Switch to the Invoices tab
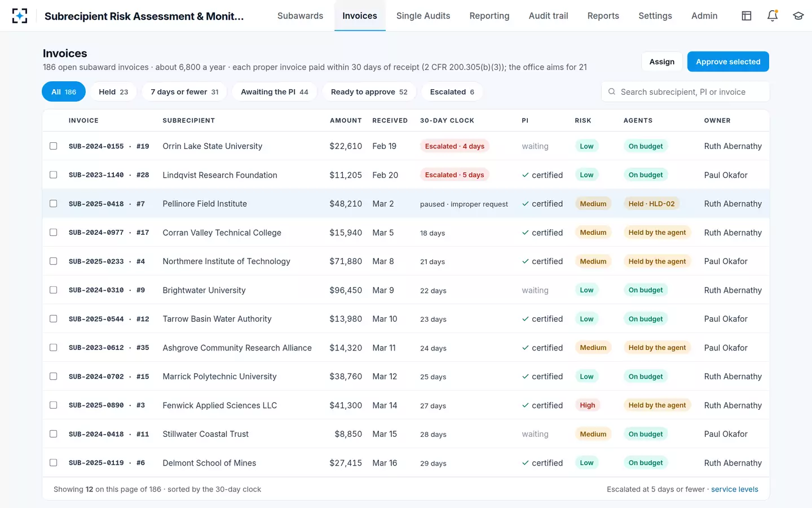812x508 pixels. [360, 16]
